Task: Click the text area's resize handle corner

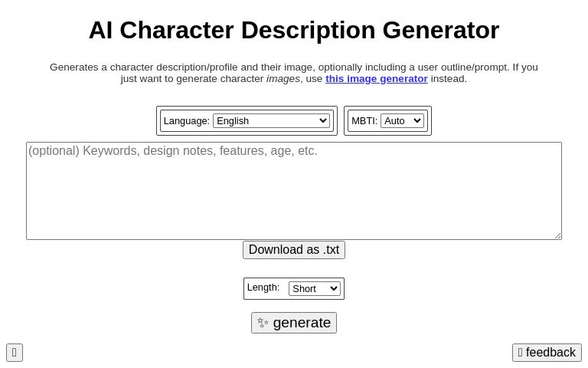Action: point(557,235)
